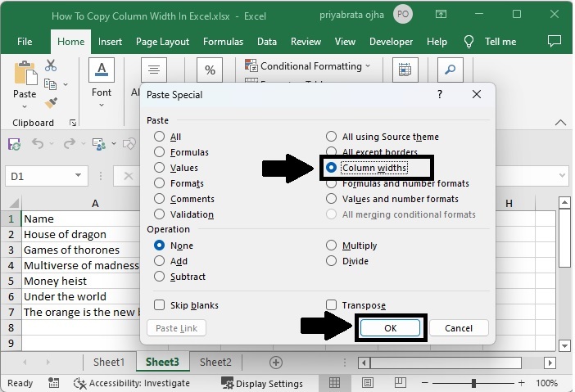Select the Values paste option

coord(159,168)
